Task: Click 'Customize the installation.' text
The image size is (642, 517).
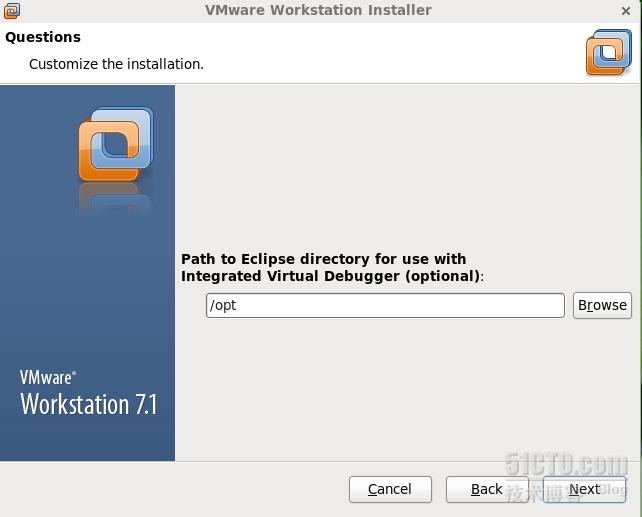Action: [116, 64]
